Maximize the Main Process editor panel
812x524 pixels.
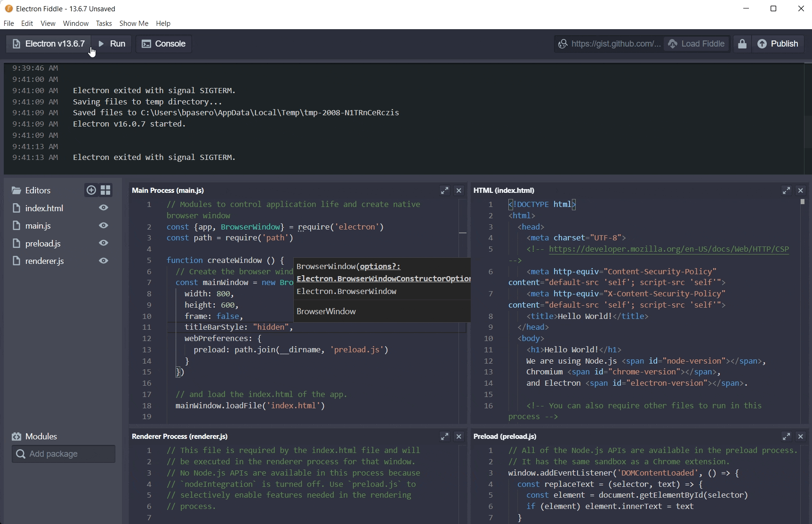point(445,191)
